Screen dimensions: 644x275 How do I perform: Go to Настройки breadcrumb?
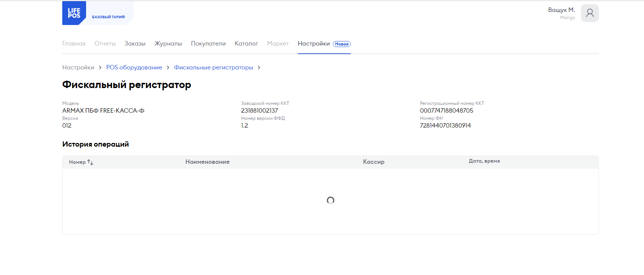click(x=78, y=68)
